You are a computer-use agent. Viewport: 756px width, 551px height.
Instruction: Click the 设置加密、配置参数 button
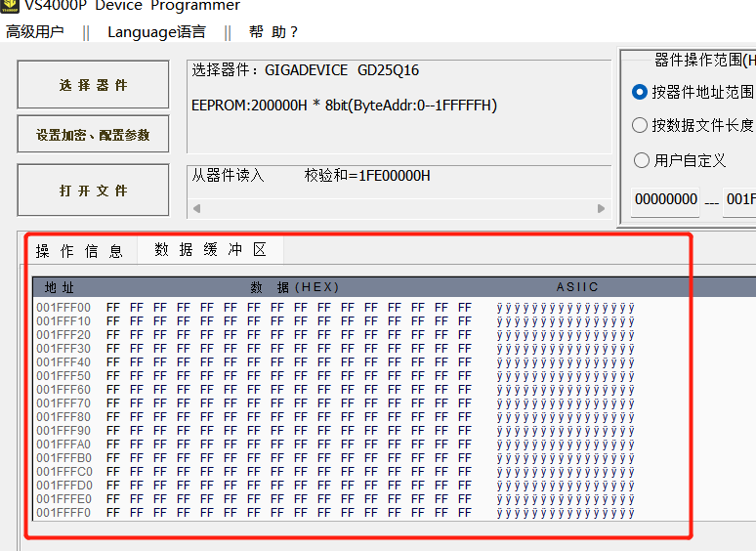(93, 134)
